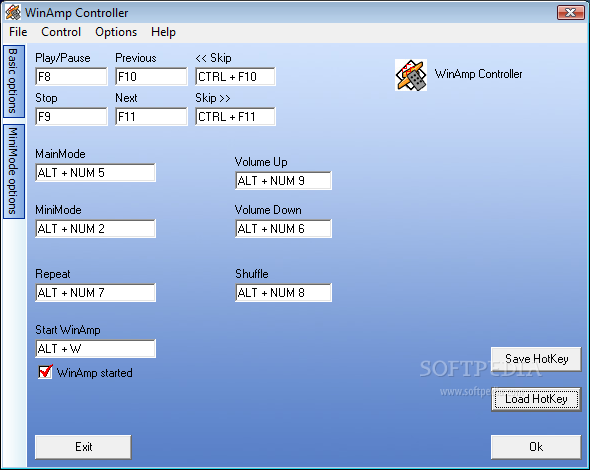Image resolution: width=590 pixels, height=470 pixels.
Task: Select the Stop hotkey field F9
Action: (x=71, y=117)
